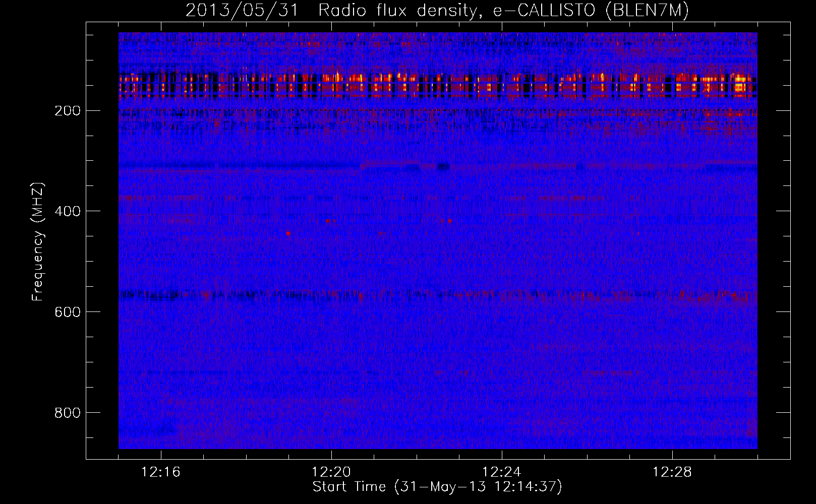Click the plot title "2013/05/31 Radio flux density, e-CALLISTO (BLEN7M)"

(x=437, y=10)
